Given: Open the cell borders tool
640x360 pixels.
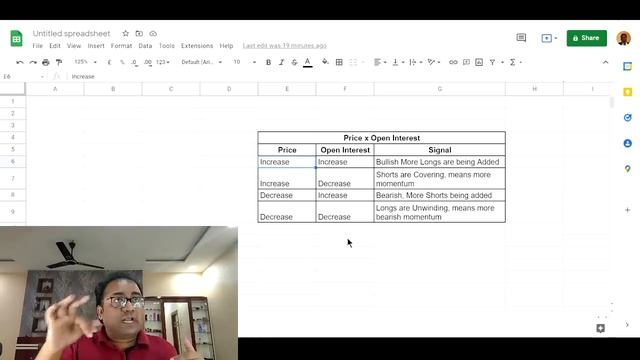Looking at the screenshot, I should click(339, 62).
